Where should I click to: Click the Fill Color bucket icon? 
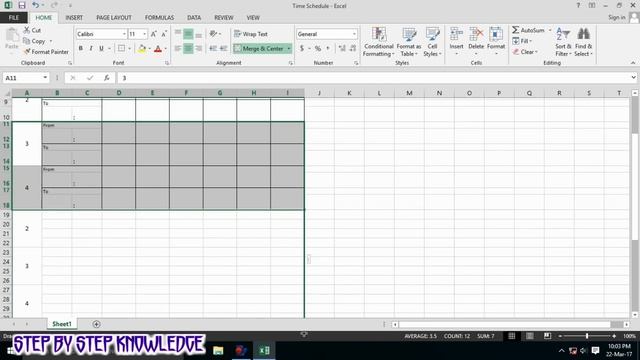(142, 49)
